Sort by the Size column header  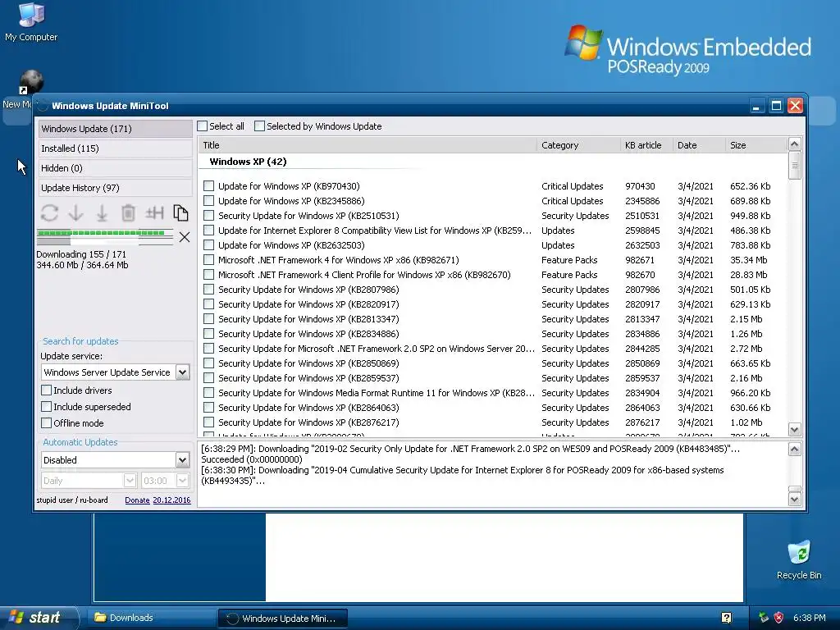[x=756, y=145]
